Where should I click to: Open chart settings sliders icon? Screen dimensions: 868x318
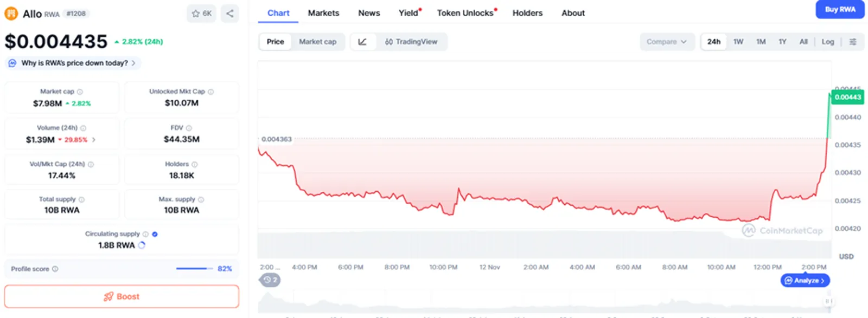click(x=853, y=42)
